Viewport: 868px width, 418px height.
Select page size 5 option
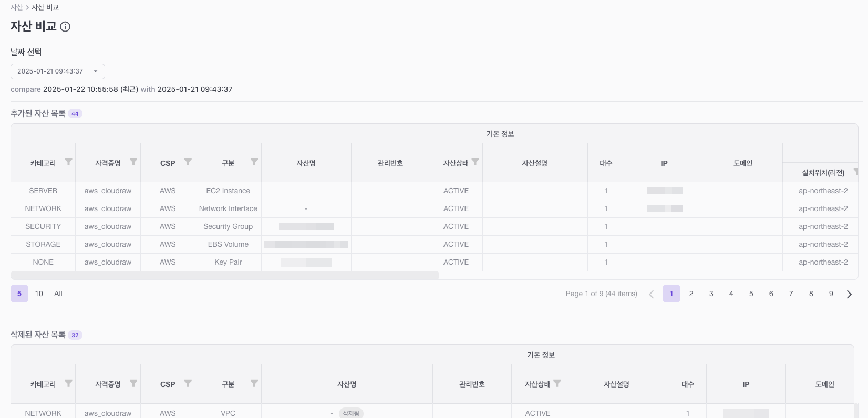coord(19,294)
